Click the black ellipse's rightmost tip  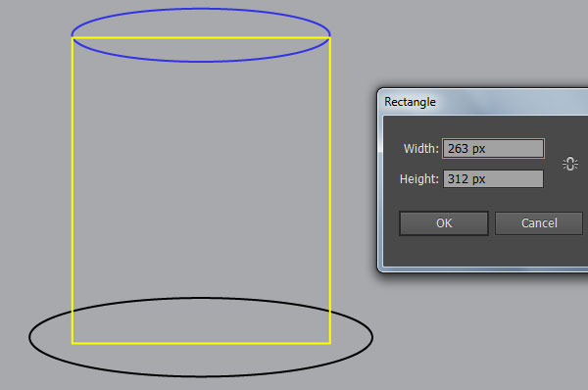372,337
